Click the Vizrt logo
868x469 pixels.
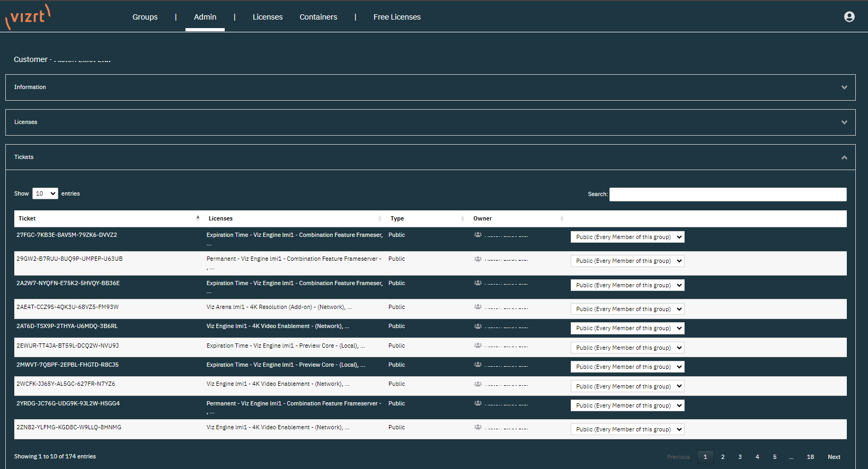click(x=28, y=16)
